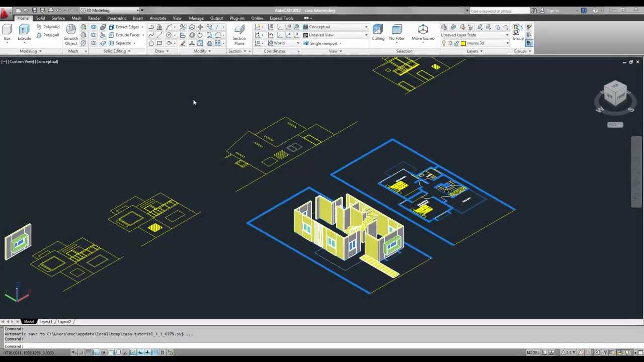Select the Extrude tool
Image resolution: width=644 pixels, height=362 pixels.
coord(24,33)
